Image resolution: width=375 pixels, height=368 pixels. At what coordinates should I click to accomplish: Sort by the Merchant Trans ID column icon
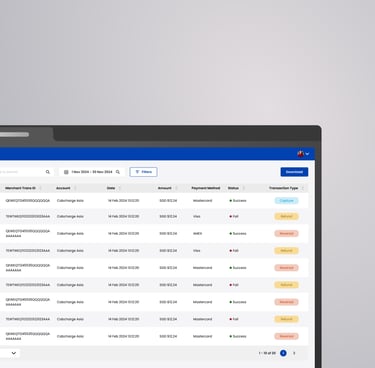pyautogui.click(x=40, y=188)
